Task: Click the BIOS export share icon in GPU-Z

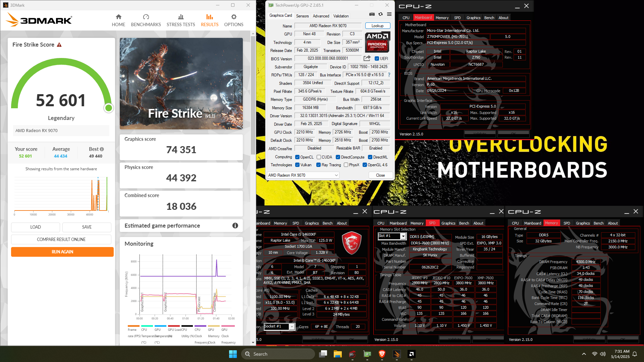Action: click(x=367, y=58)
